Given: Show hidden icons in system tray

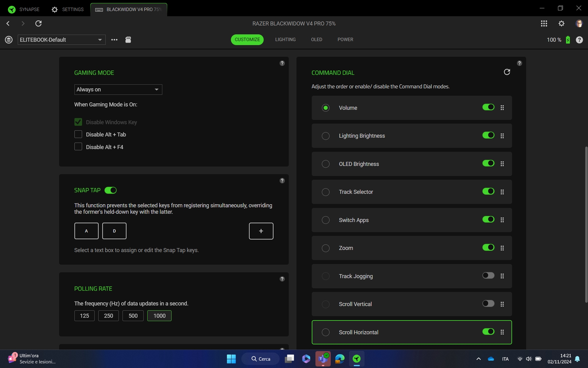Looking at the screenshot, I should coord(478,359).
